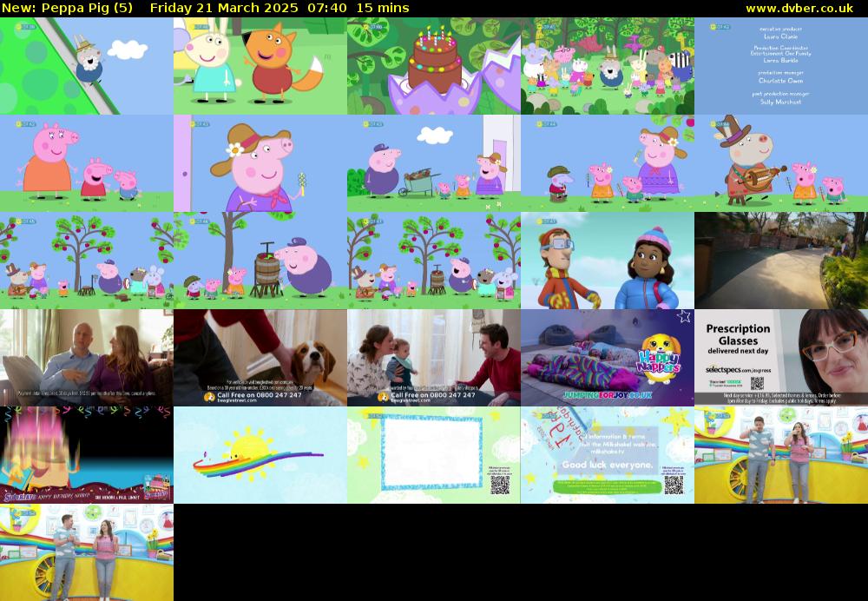Select thumbnail with confetti streamers on black
The image size is (868, 601).
(x=86, y=455)
